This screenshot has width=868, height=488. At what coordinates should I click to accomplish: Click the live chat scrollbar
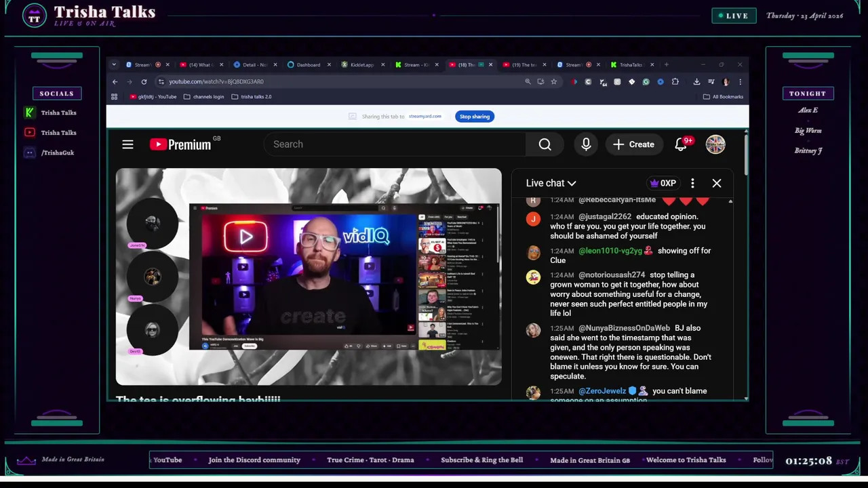click(730, 298)
